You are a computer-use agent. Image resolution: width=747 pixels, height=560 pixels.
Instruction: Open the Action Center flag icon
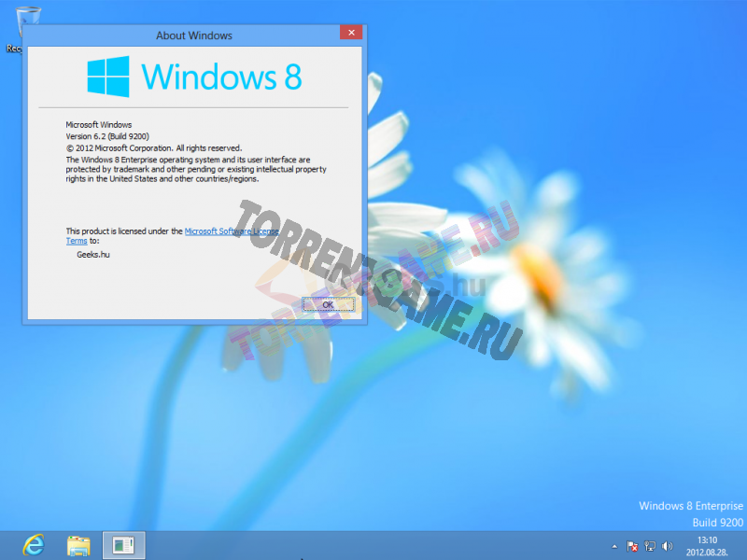coord(633,546)
